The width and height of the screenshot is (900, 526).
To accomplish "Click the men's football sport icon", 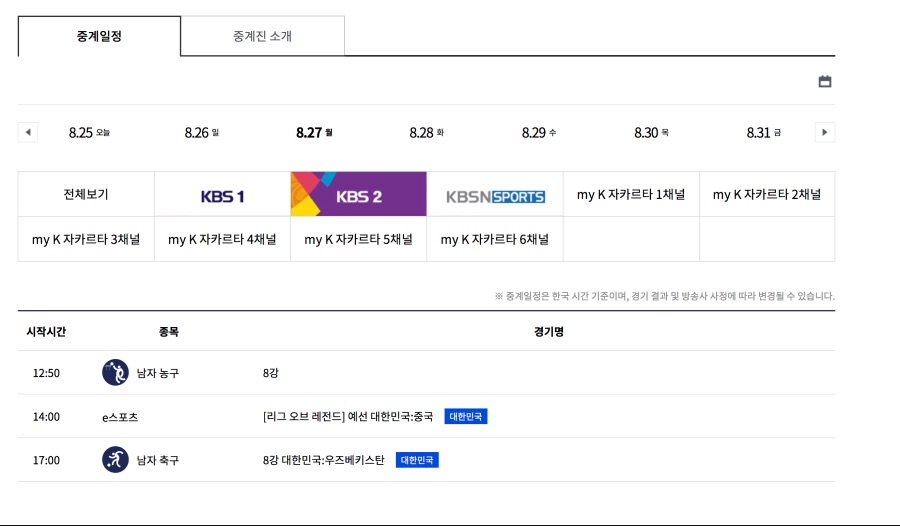I will (x=115, y=460).
